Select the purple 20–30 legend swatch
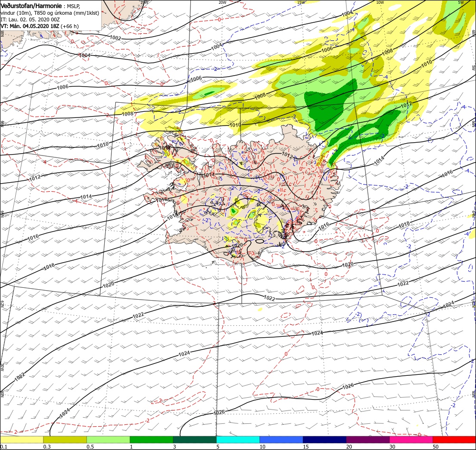476x450 pixels. pos(367,440)
